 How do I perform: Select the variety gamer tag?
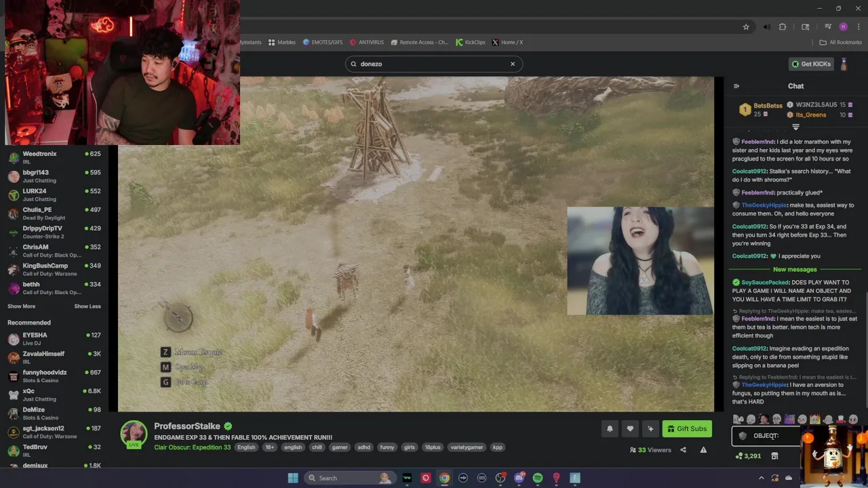(467, 447)
